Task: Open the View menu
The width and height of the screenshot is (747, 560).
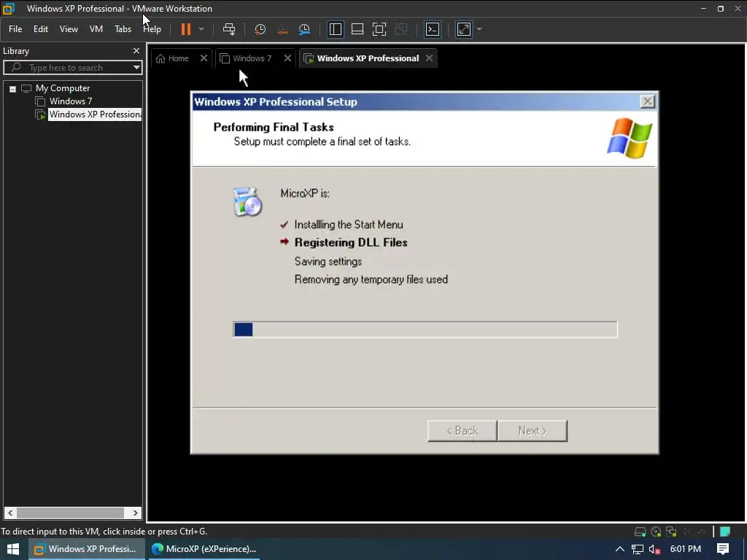Action: click(69, 29)
